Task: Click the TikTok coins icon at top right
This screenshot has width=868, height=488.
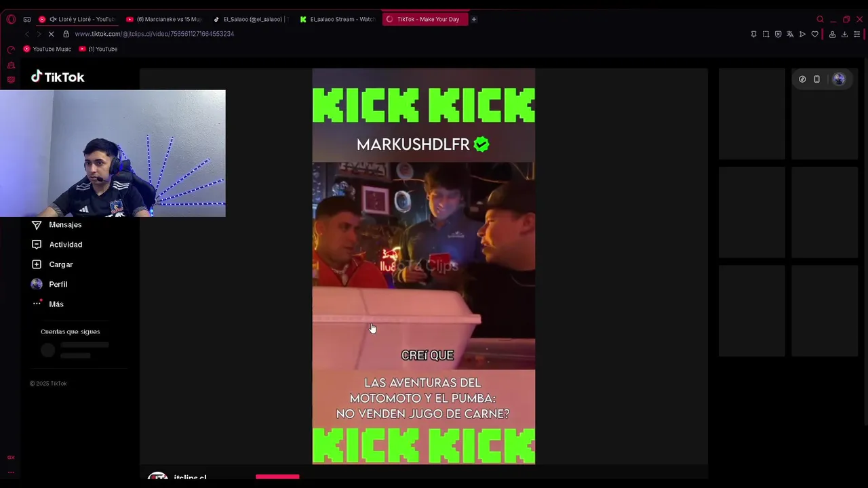Action: tap(802, 79)
